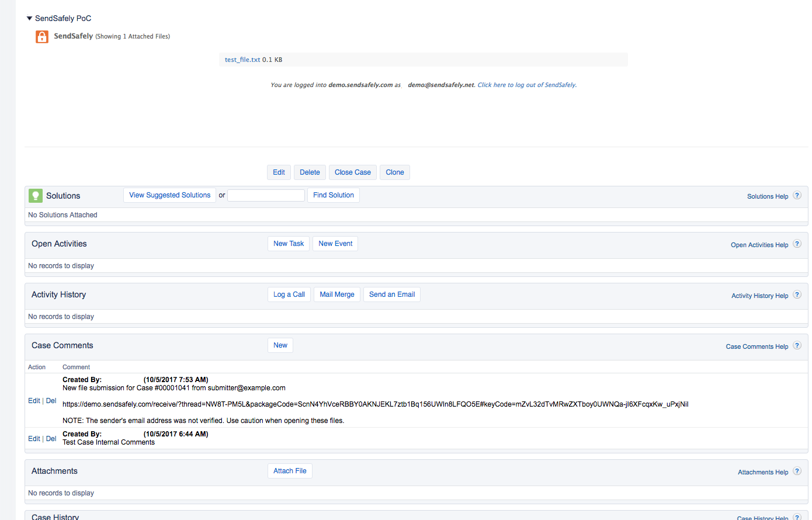Add a New case comment
The image size is (812, 520).
click(x=280, y=345)
